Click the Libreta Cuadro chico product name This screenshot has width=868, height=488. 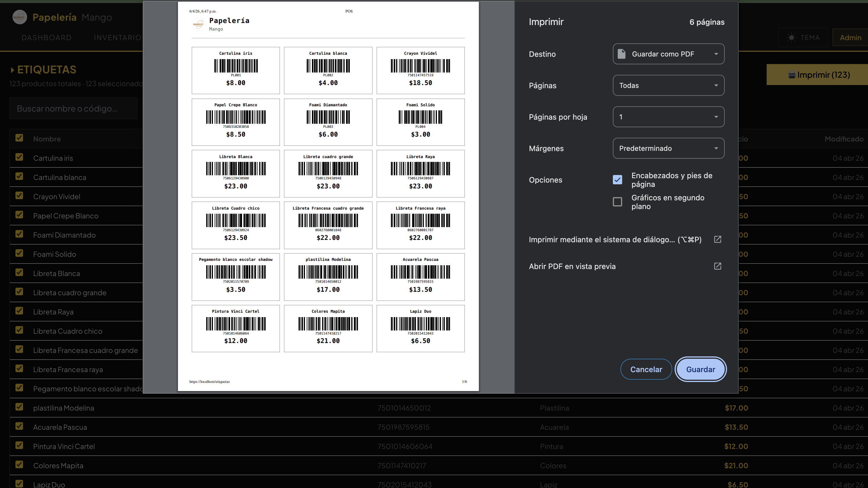(x=68, y=331)
